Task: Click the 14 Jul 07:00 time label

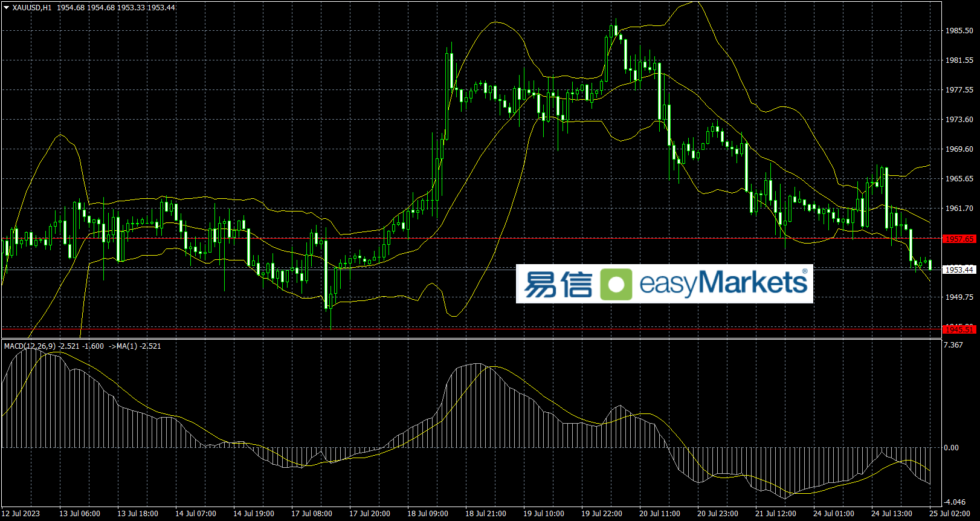Action: (196, 514)
